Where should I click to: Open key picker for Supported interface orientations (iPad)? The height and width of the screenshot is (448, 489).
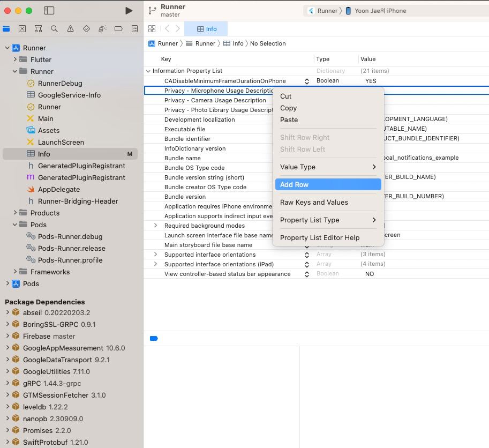(307, 264)
